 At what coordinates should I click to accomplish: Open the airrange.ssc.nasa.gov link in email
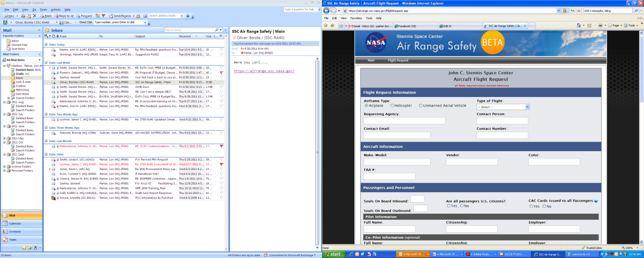(264, 71)
